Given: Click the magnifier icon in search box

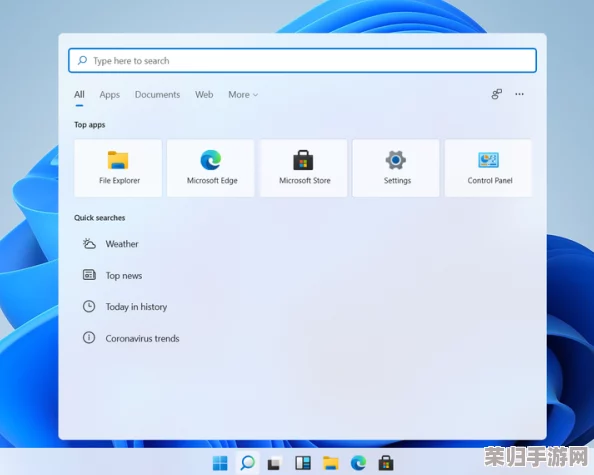Looking at the screenshot, I should pos(82,61).
